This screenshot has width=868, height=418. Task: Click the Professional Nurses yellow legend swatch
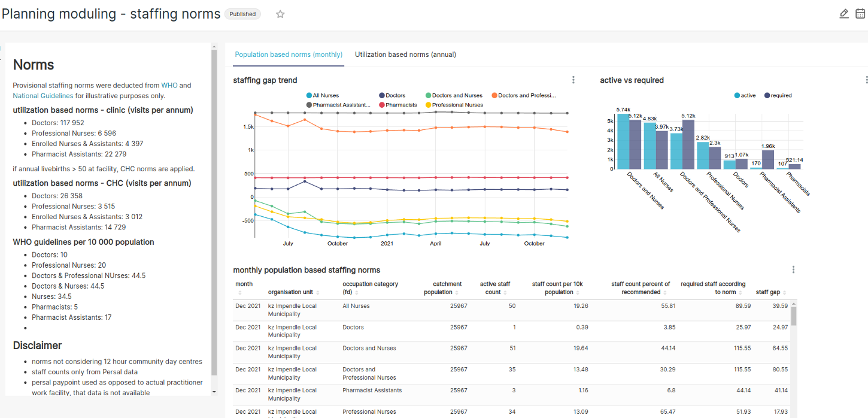click(428, 105)
